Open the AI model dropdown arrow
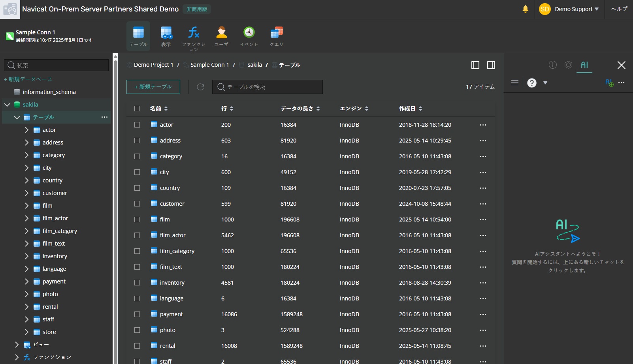 (x=545, y=83)
